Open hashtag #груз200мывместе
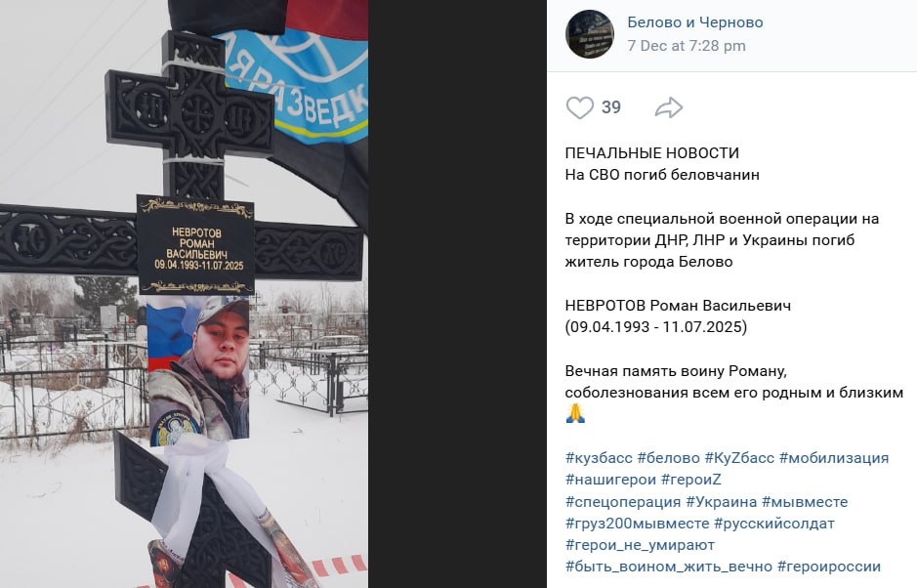This screenshot has width=917, height=588. 638,524
